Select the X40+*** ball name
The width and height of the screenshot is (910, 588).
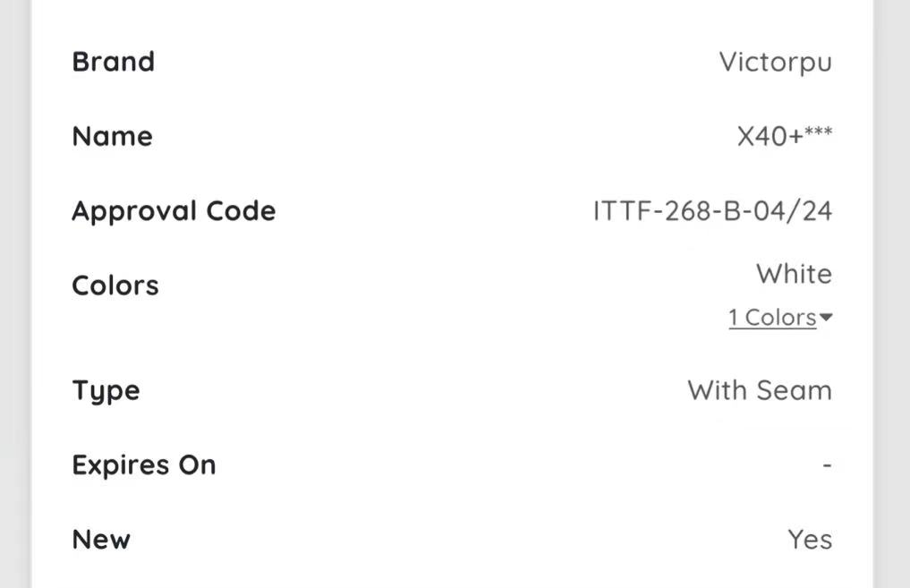tap(785, 136)
